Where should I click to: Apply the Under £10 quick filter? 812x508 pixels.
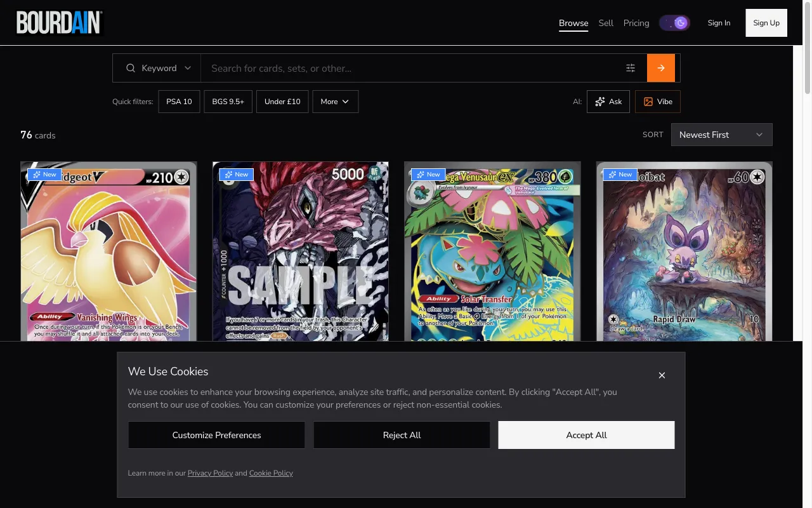click(282, 102)
